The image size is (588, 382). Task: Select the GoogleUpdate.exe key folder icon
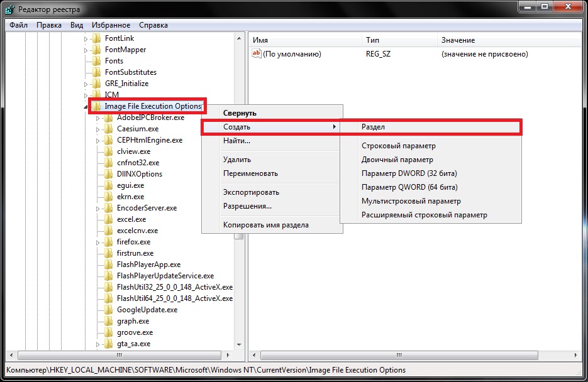[x=108, y=310]
